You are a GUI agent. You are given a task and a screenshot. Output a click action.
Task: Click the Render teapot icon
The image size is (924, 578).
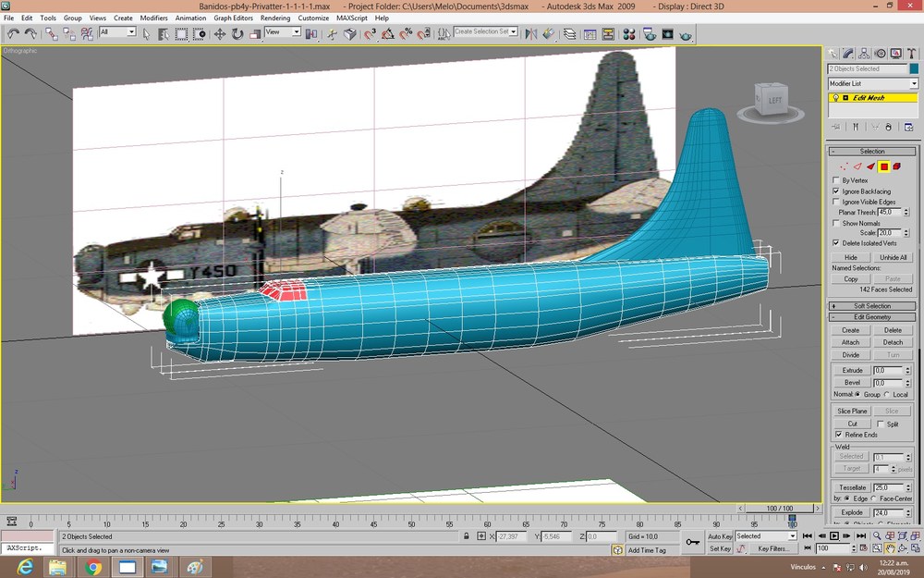[x=686, y=35]
